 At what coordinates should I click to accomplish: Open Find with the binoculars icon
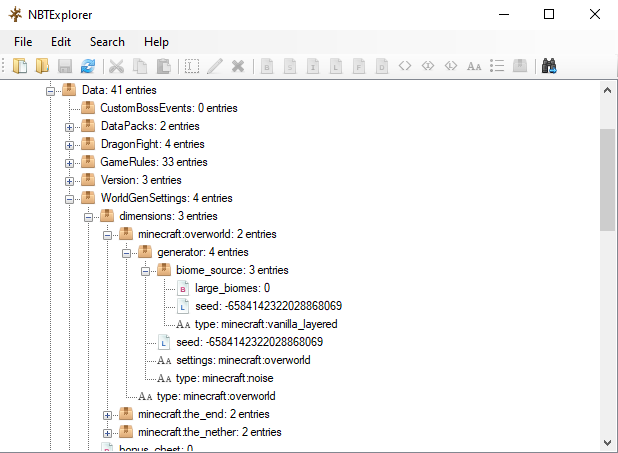click(x=549, y=66)
